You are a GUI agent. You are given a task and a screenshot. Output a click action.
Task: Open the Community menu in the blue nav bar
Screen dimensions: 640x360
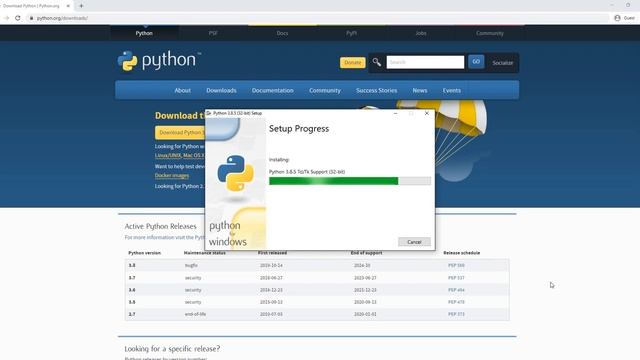click(x=324, y=90)
